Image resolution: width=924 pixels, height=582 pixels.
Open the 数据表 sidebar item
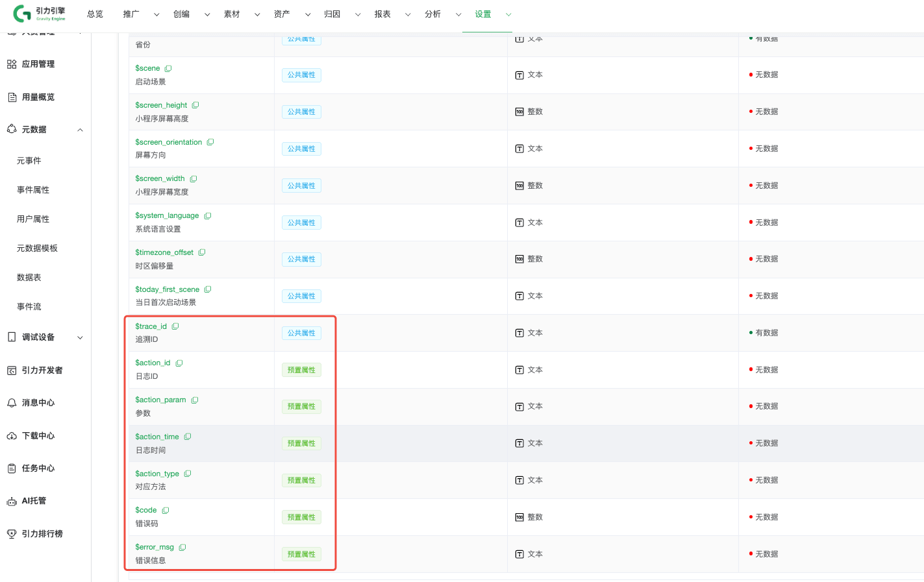coord(29,278)
